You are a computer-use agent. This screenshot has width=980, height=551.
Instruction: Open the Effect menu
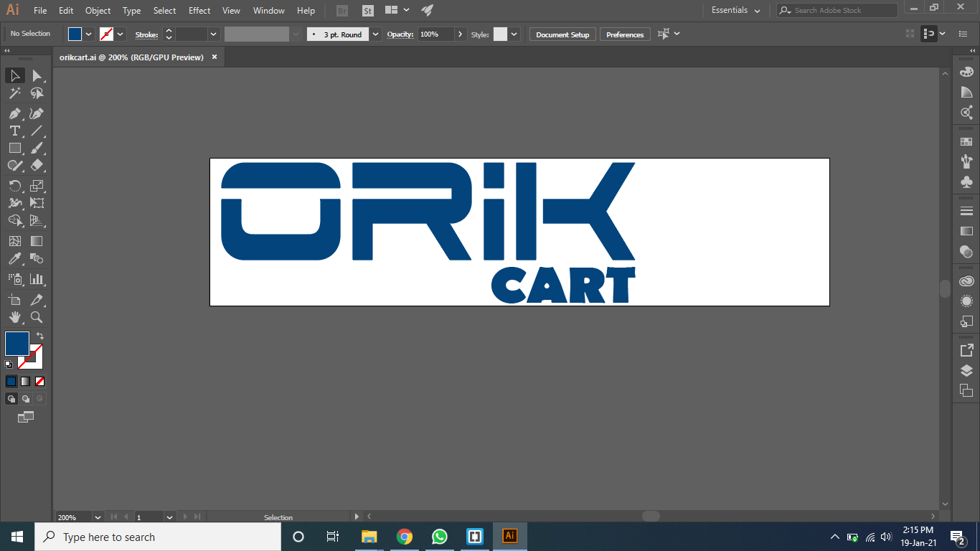pyautogui.click(x=199, y=11)
